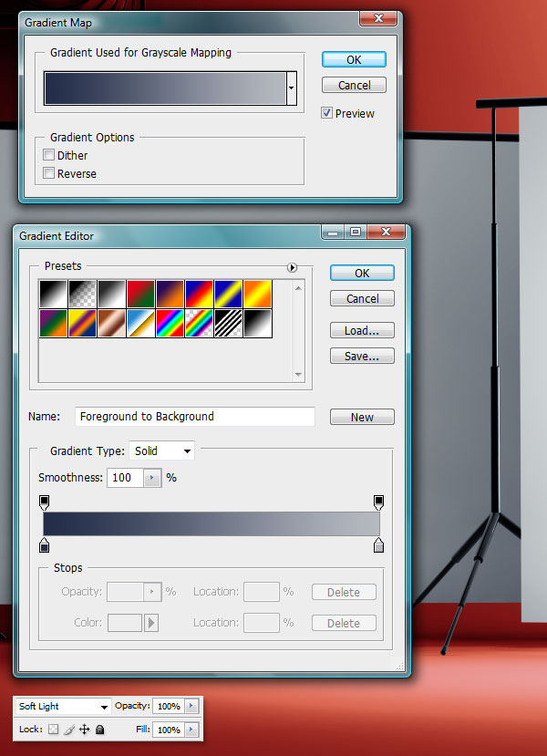Open gradient picker dropdown in Gradient Map

pos(292,88)
